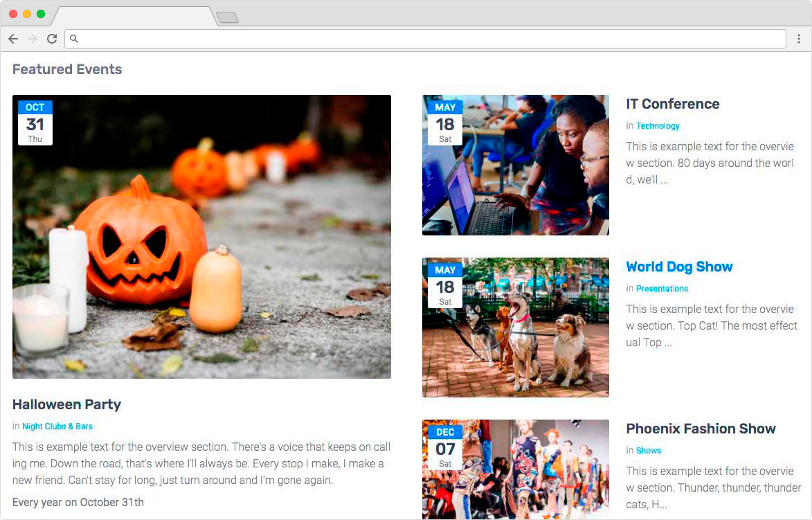Reload the page with refresh icon

(x=51, y=39)
